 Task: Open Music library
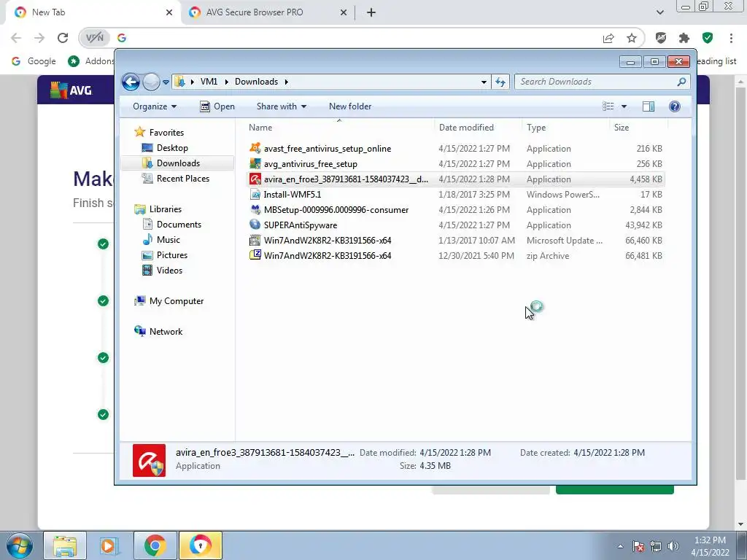click(169, 239)
